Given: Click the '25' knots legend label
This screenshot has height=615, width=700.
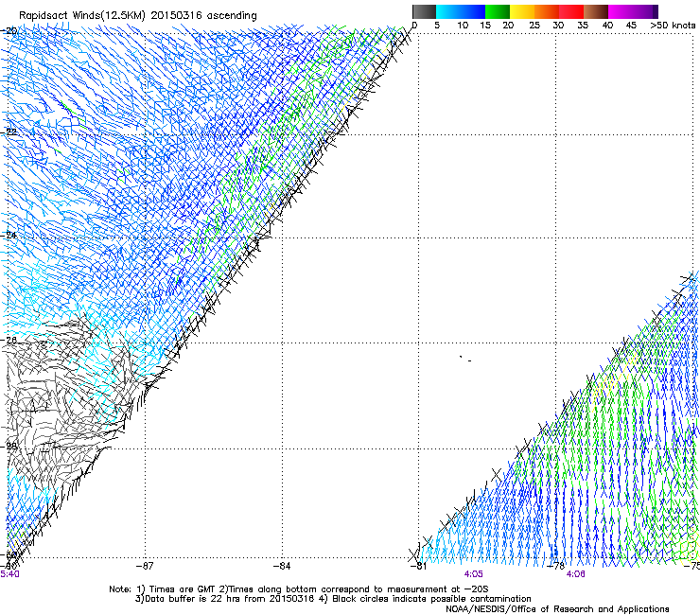Looking at the screenshot, I should pyautogui.click(x=534, y=26).
